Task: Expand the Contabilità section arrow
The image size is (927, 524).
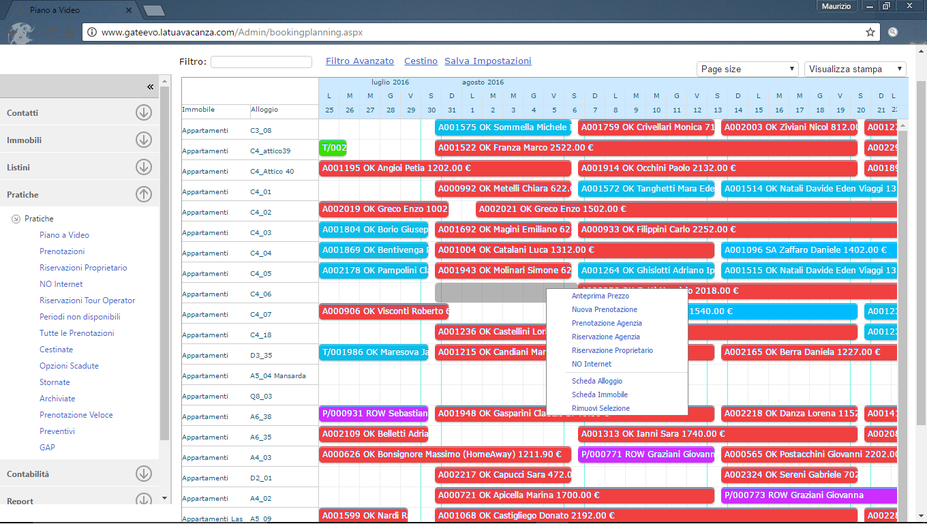Action: [144, 474]
